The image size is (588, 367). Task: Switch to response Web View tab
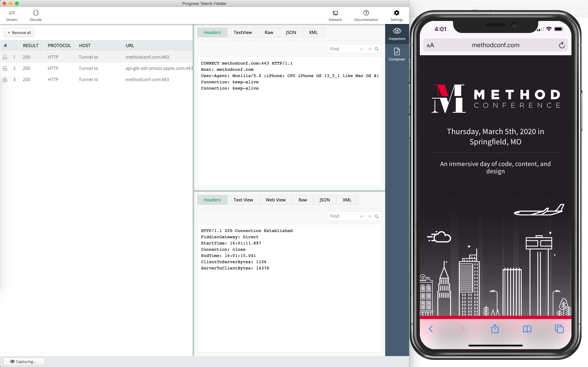coord(276,200)
